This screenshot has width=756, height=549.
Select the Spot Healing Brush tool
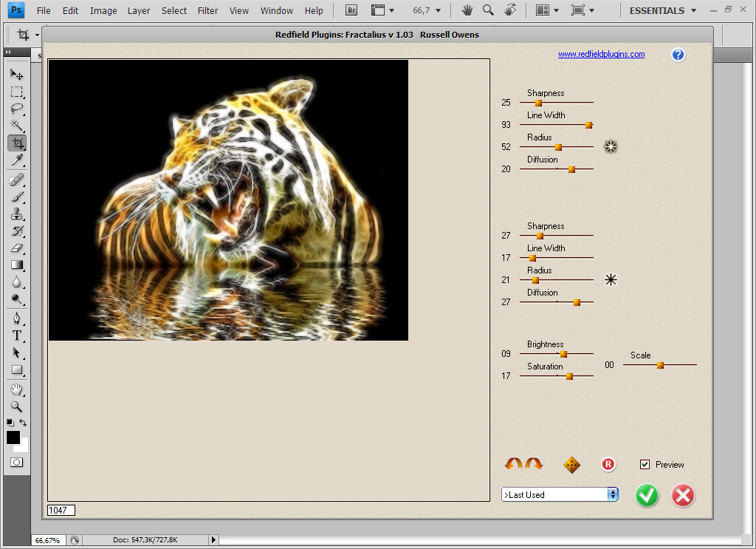tap(17, 180)
